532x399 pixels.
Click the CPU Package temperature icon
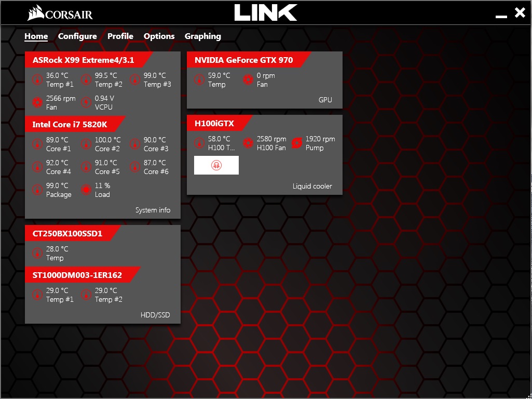(37, 190)
